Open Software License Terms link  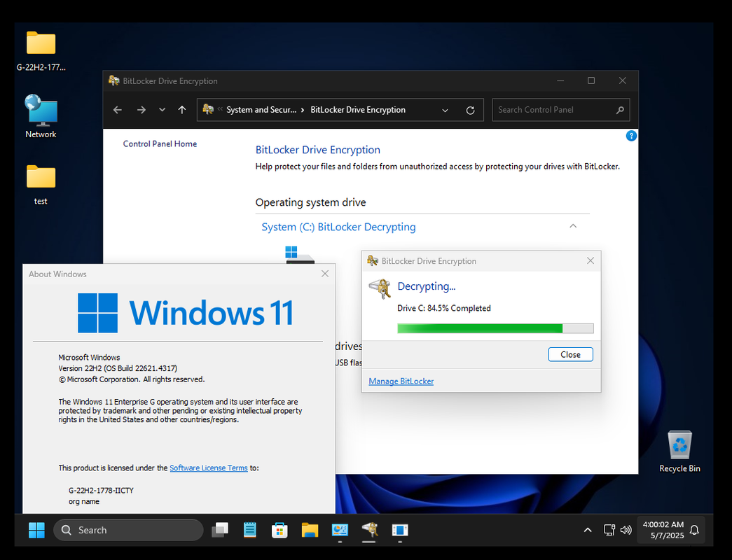coord(209,468)
